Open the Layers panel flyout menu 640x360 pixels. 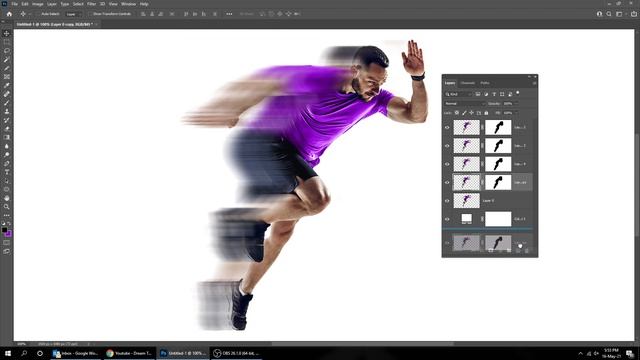534,83
